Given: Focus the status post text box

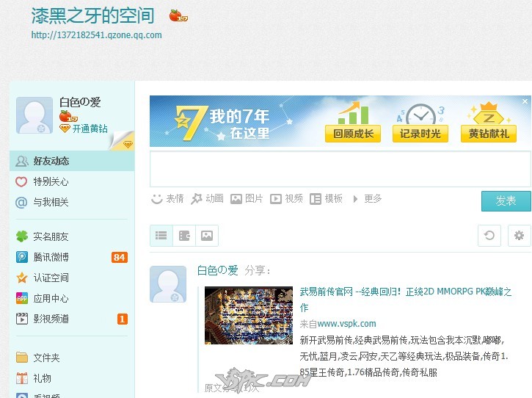Looking at the screenshot, I should coord(340,169).
